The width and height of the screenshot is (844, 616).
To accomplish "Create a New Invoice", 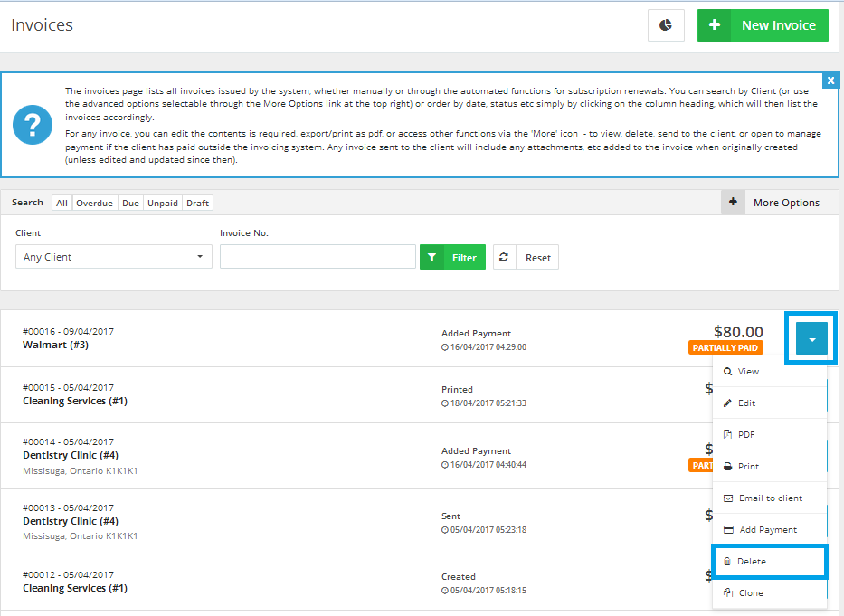I will point(763,25).
